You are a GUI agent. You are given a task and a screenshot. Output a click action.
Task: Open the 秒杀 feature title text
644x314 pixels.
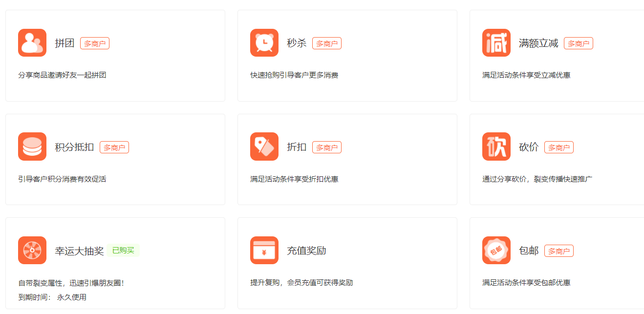point(298,43)
